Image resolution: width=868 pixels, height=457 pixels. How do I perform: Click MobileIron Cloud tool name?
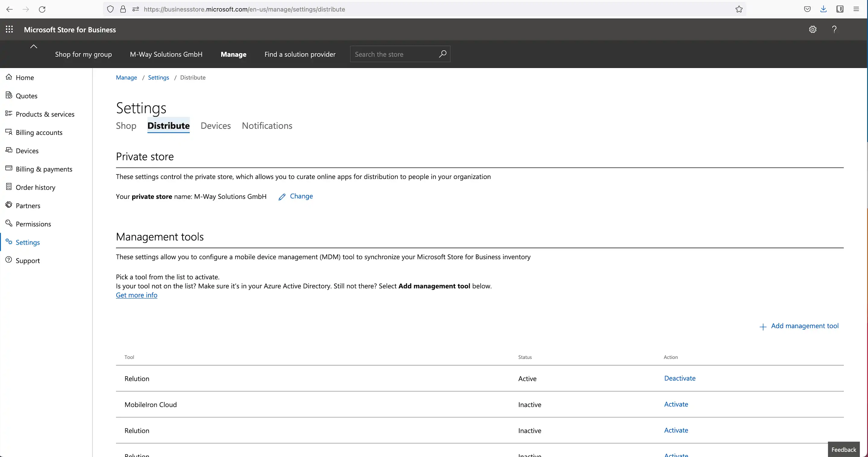click(151, 405)
